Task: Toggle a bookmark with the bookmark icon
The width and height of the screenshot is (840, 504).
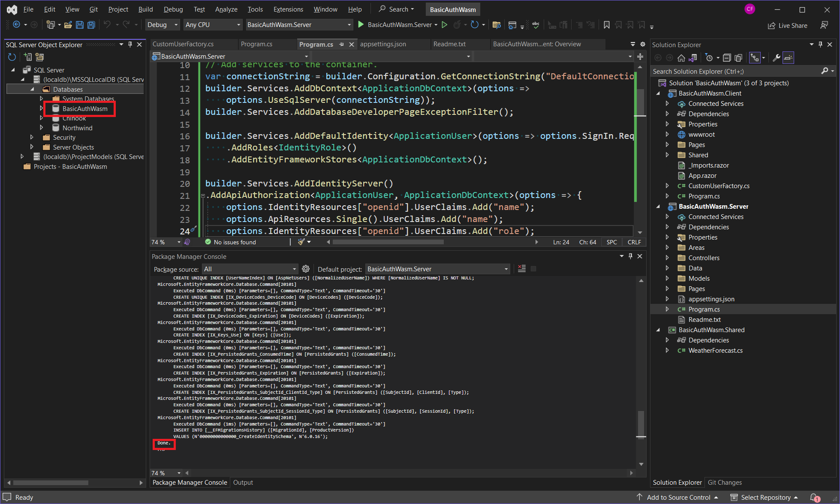Action: (606, 25)
